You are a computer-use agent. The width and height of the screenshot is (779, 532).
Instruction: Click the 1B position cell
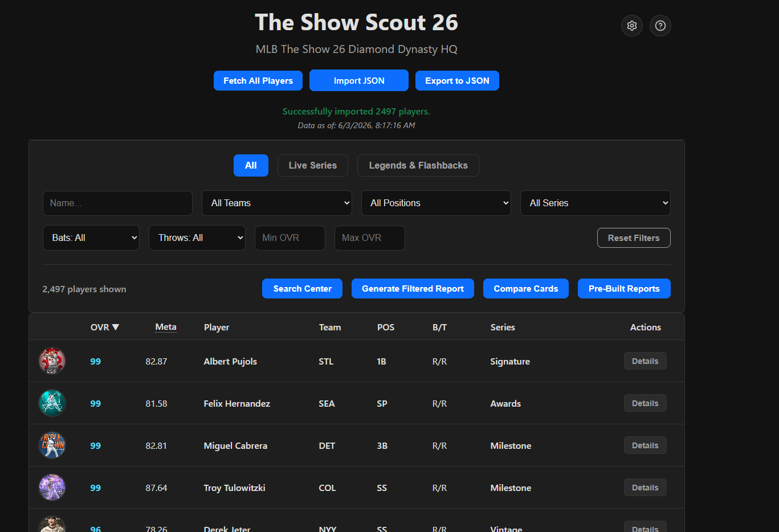382,361
